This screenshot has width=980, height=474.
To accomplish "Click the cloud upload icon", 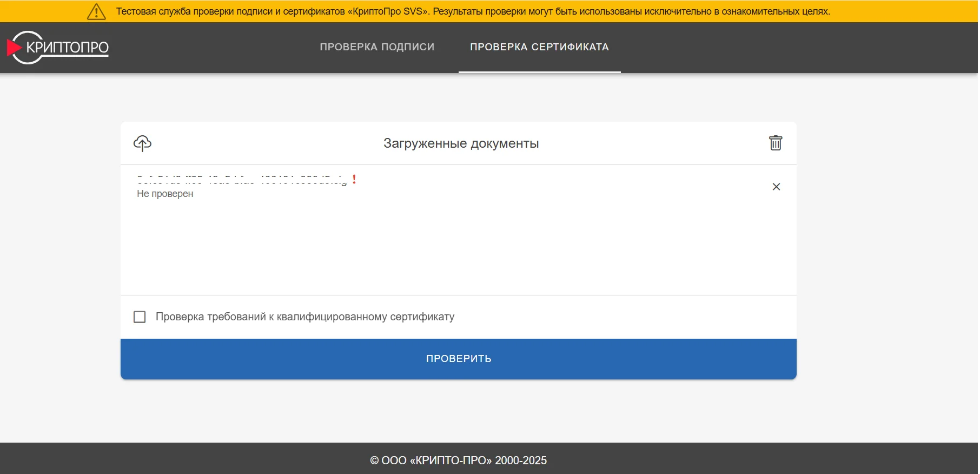I will [142, 143].
